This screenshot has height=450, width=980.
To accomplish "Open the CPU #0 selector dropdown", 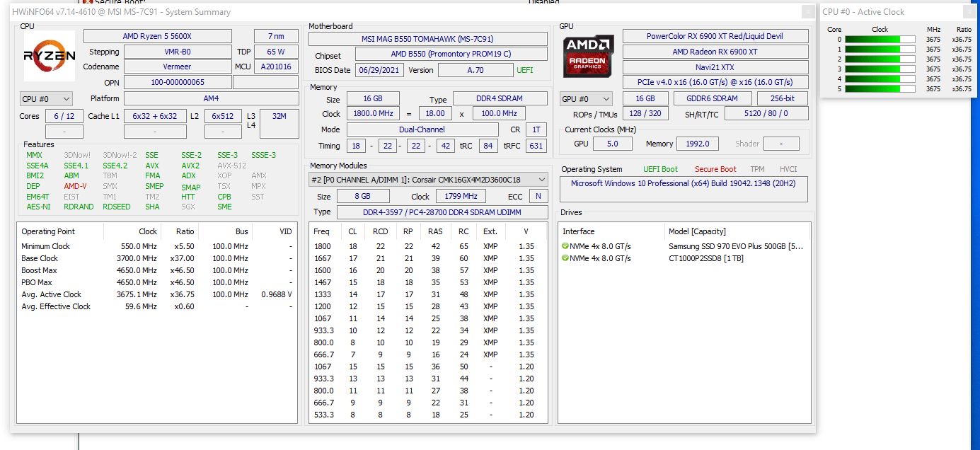I will pos(47,99).
